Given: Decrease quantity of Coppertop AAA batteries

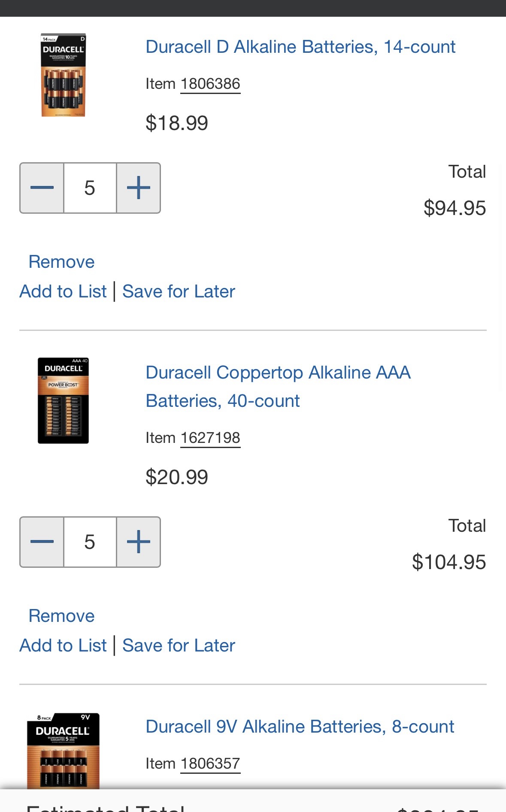Looking at the screenshot, I should click(42, 542).
